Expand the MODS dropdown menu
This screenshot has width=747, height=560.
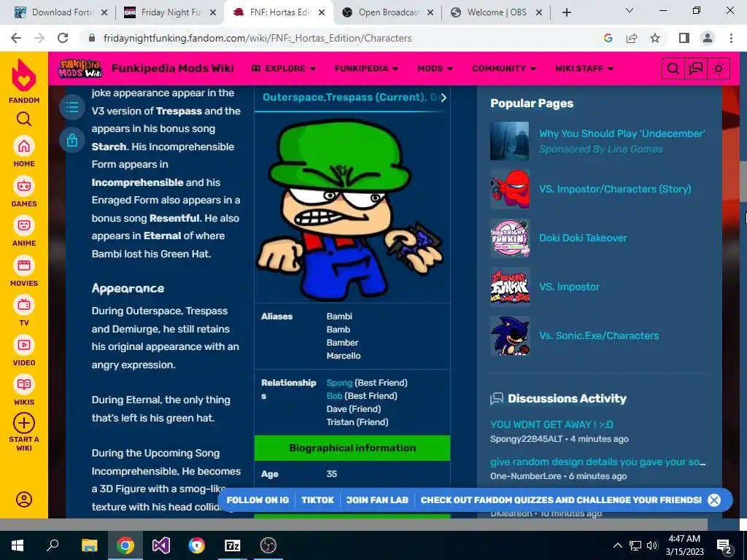(x=435, y=69)
